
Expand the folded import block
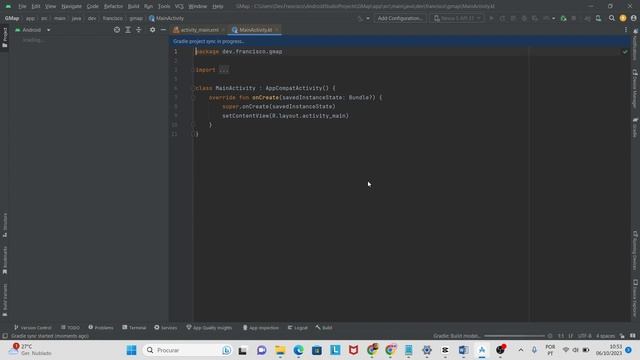pos(224,70)
